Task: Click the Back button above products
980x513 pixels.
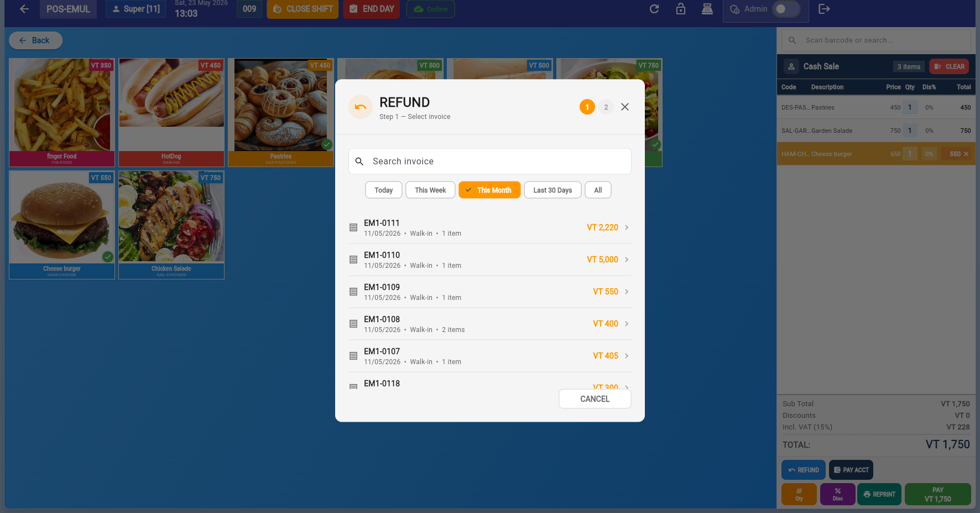Action: pos(35,40)
